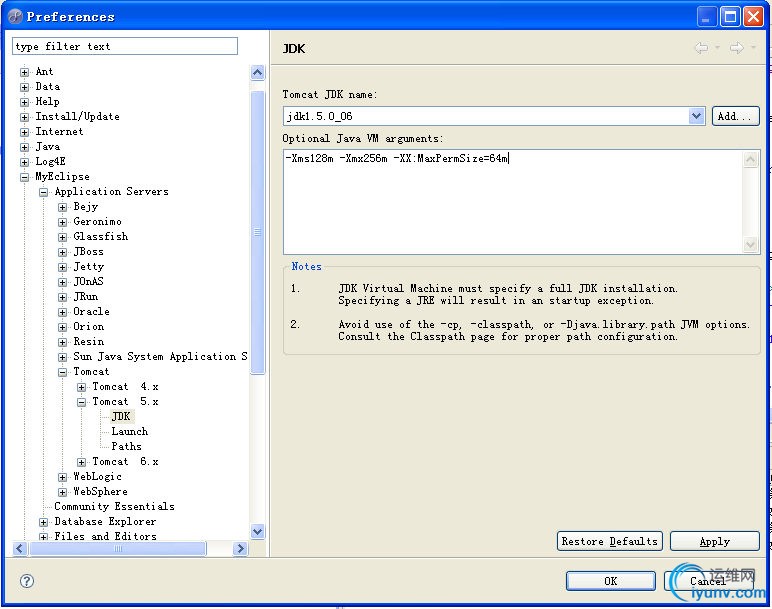
Task: Select the Launch tree item
Action: pos(129,431)
